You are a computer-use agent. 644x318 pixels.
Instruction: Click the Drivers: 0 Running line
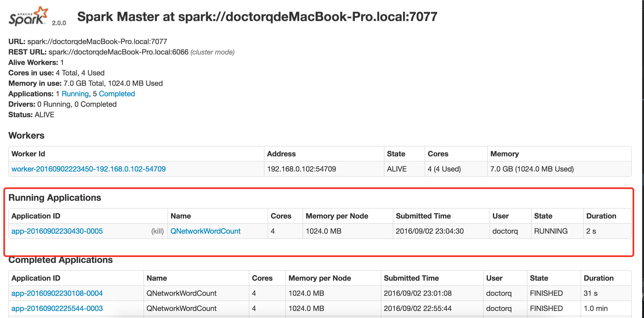(x=62, y=104)
